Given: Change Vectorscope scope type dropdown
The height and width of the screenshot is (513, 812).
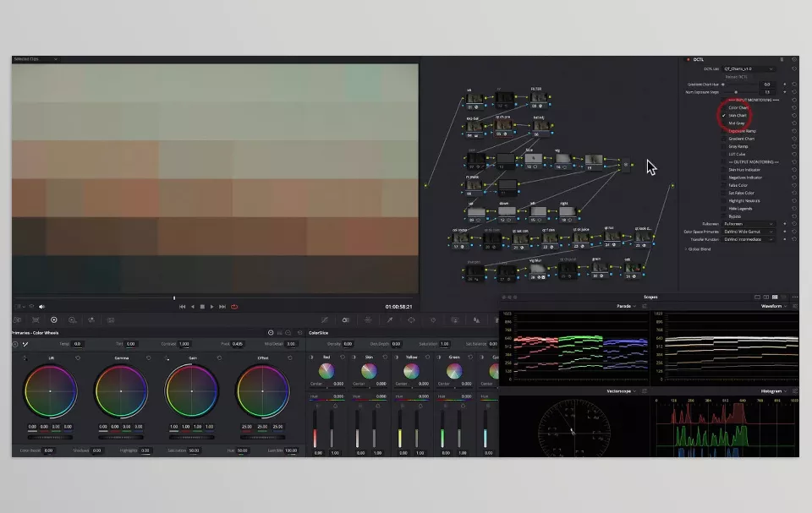Looking at the screenshot, I should coord(622,391).
